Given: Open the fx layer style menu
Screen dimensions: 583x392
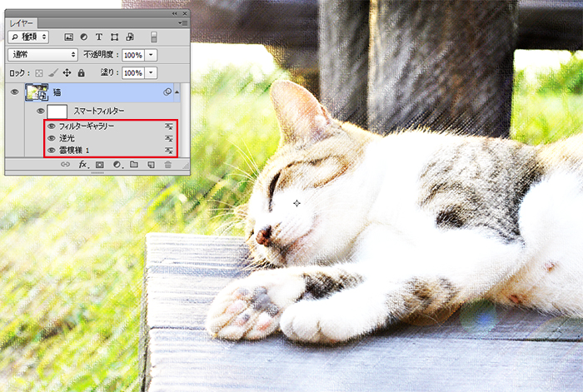Looking at the screenshot, I should 82,166.
